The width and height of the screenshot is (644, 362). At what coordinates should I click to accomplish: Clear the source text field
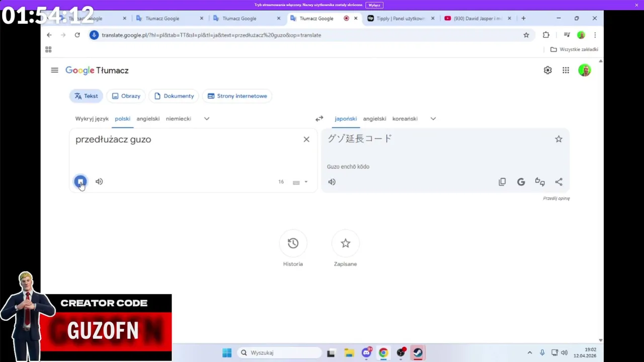(x=306, y=139)
